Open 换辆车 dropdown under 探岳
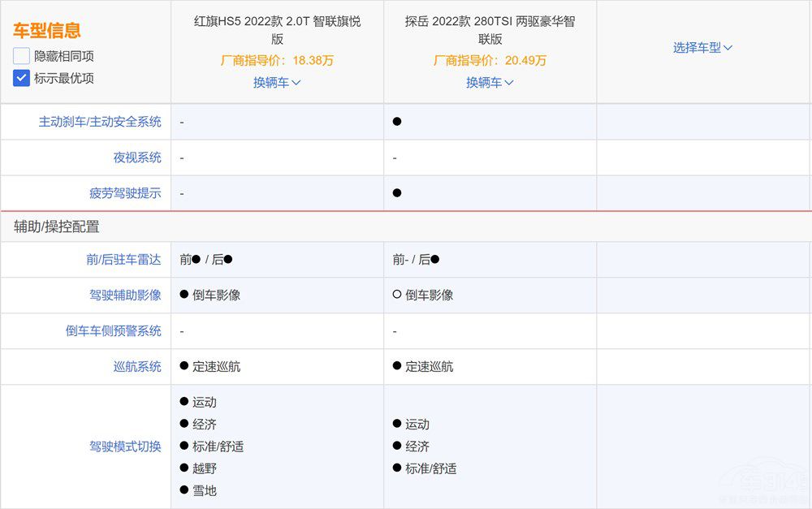This screenshot has height=509, width=812. pos(490,82)
